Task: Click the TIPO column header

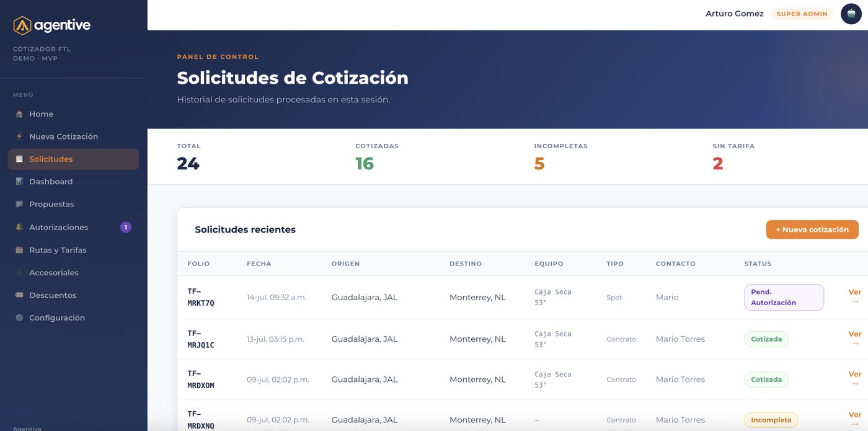Action: click(615, 264)
